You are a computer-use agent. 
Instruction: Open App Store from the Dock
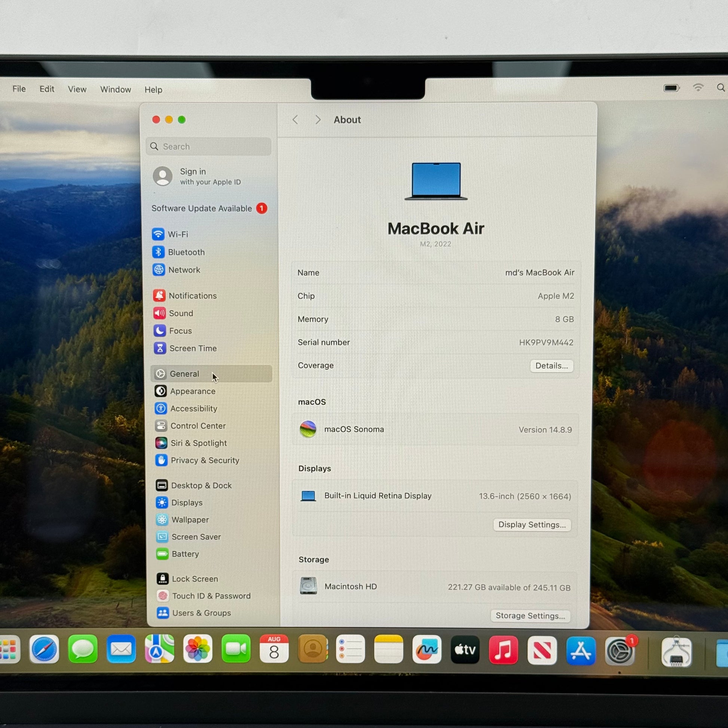[x=581, y=651]
